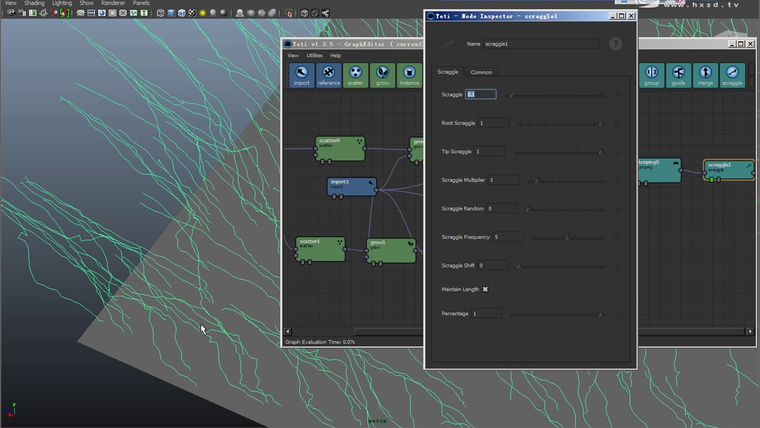Image resolution: width=760 pixels, height=428 pixels.
Task: Toggle the Maintain Length checkbox
Action: pyautogui.click(x=485, y=289)
